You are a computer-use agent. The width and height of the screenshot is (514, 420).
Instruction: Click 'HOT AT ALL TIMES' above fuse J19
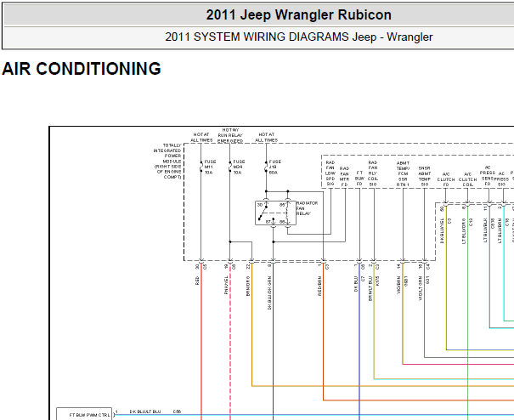tap(266, 137)
